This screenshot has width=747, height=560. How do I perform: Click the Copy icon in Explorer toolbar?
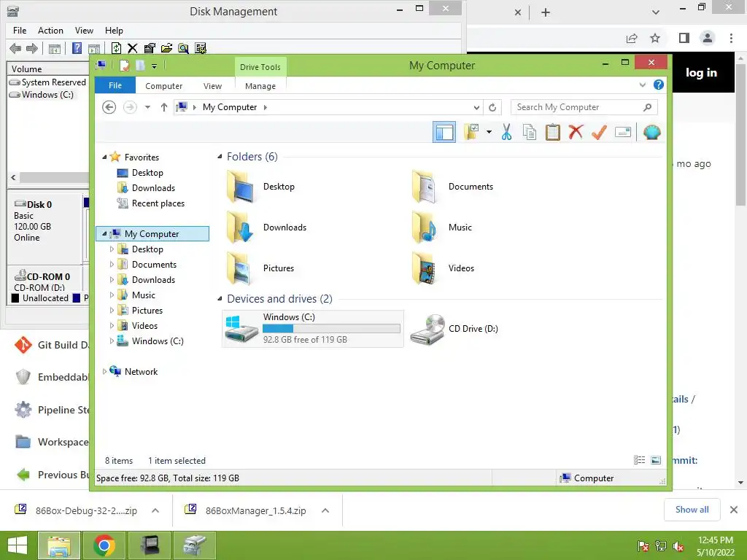[x=530, y=132]
